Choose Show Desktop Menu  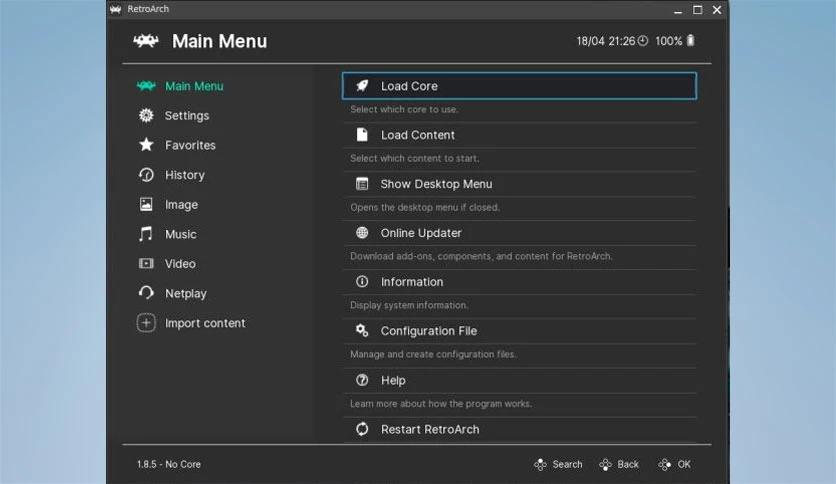[519, 184]
